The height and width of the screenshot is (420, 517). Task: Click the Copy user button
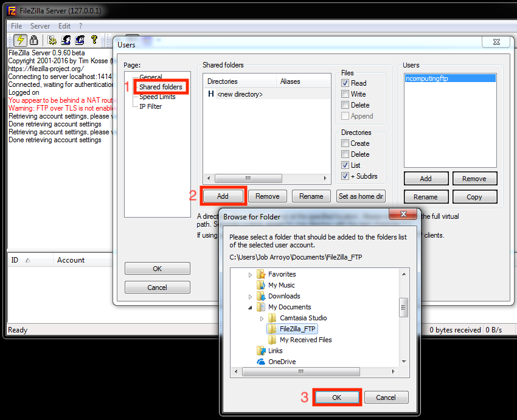click(x=474, y=197)
